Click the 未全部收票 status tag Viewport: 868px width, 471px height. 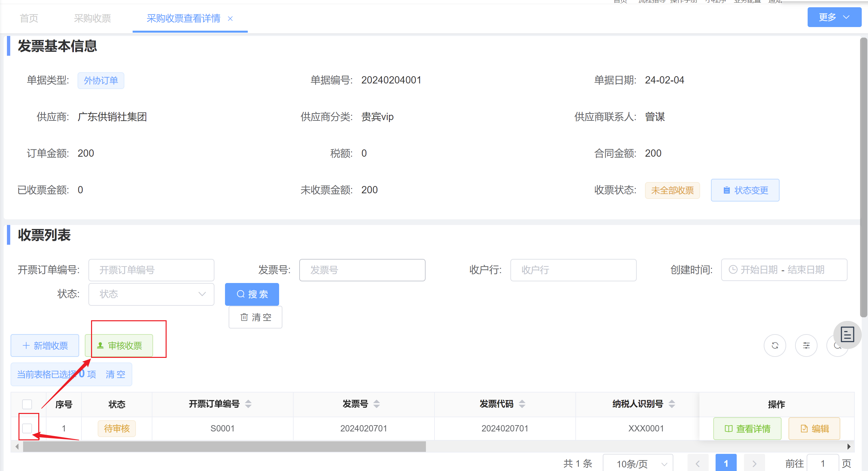coord(672,190)
